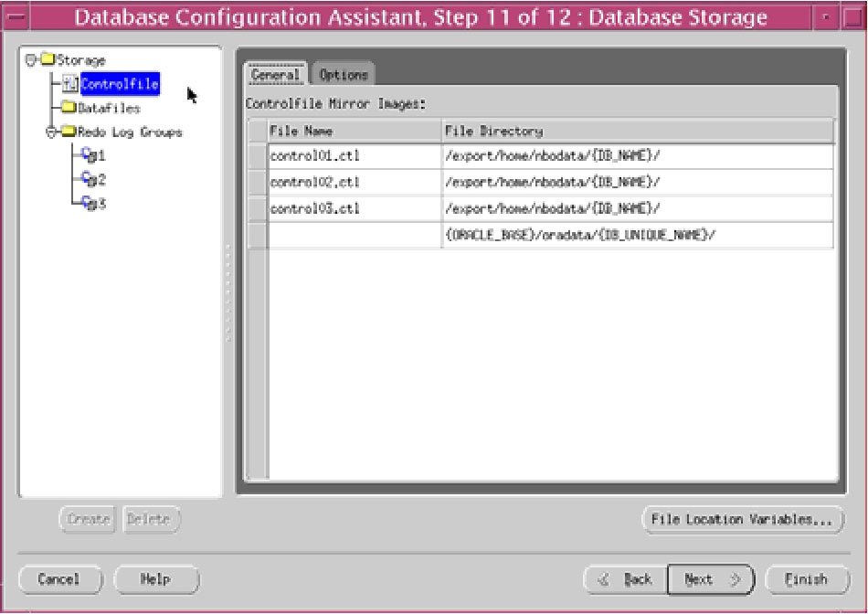Image resolution: width=868 pixels, height=614 pixels.
Task: Open Help for this step
Action: (x=156, y=579)
